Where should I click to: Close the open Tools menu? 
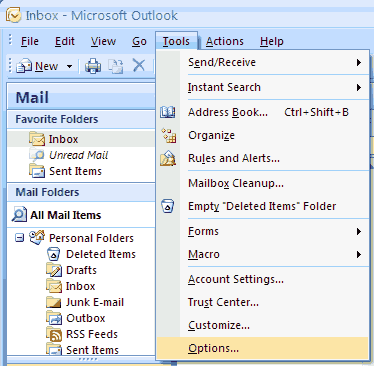tap(176, 41)
